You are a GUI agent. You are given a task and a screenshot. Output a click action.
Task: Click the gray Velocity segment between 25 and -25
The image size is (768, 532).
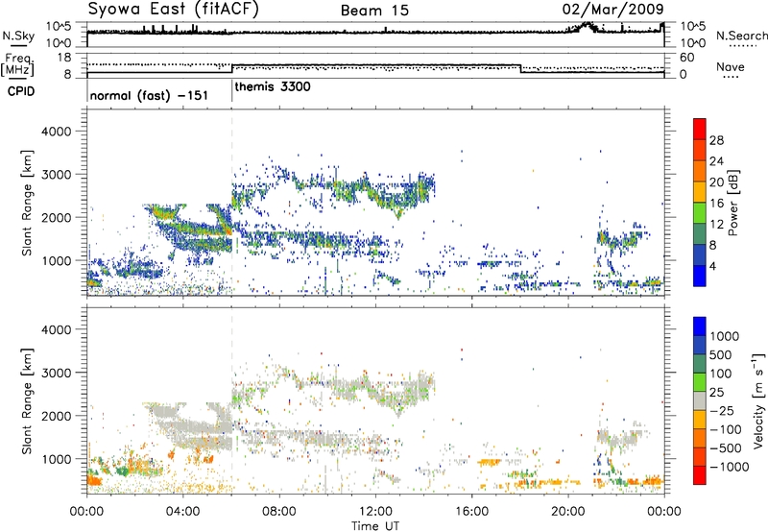(700, 400)
